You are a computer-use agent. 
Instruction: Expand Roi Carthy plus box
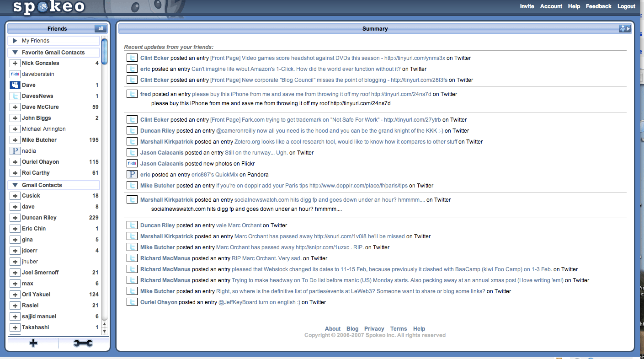(x=15, y=173)
